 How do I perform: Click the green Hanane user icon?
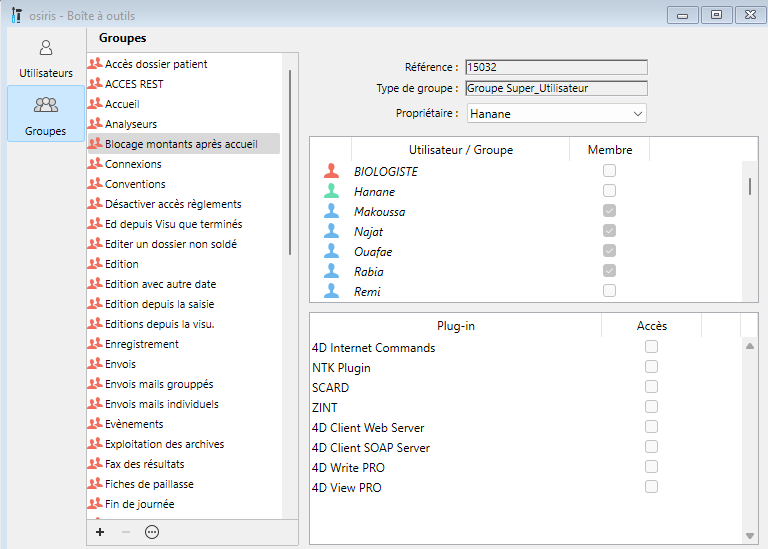pyautogui.click(x=332, y=192)
